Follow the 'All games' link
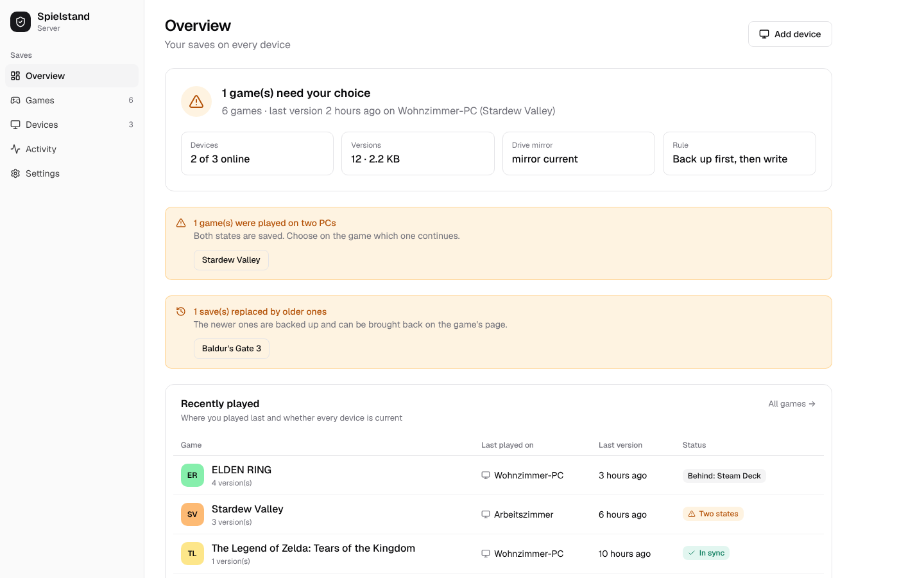The image size is (924, 578). click(792, 404)
